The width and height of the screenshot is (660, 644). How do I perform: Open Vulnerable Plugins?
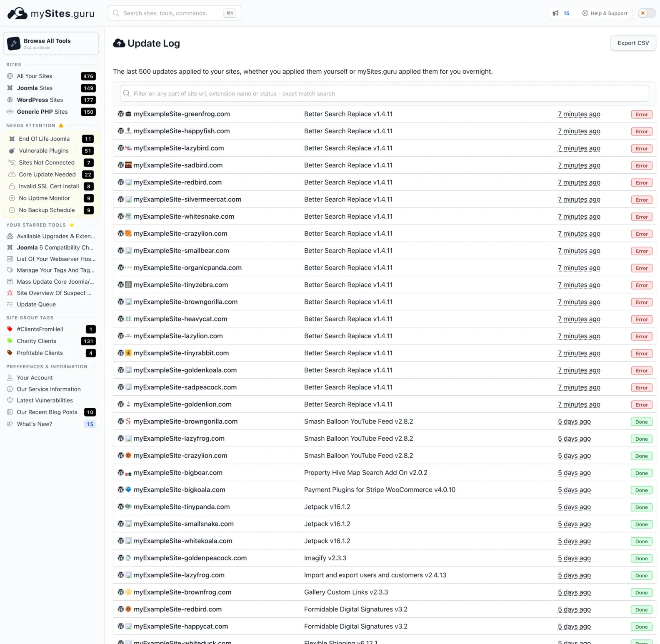(51, 151)
